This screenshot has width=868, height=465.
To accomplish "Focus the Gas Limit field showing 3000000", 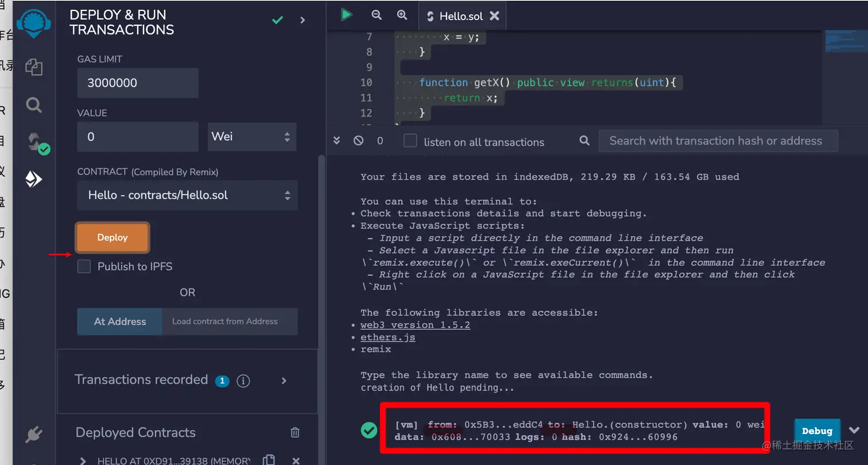I will (x=138, y=83).
